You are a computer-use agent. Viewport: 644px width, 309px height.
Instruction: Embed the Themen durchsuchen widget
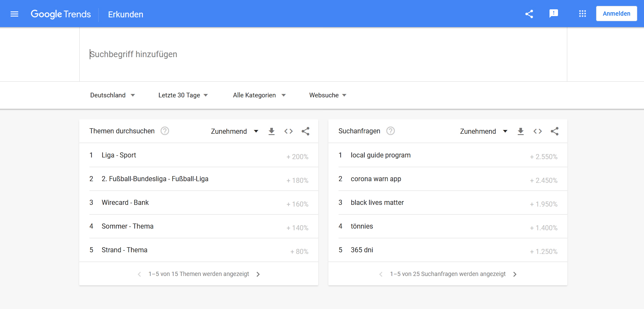[289, 131]
